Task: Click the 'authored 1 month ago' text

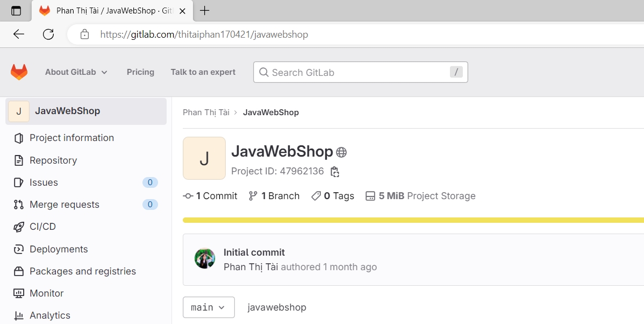Action: click(328, 267)
